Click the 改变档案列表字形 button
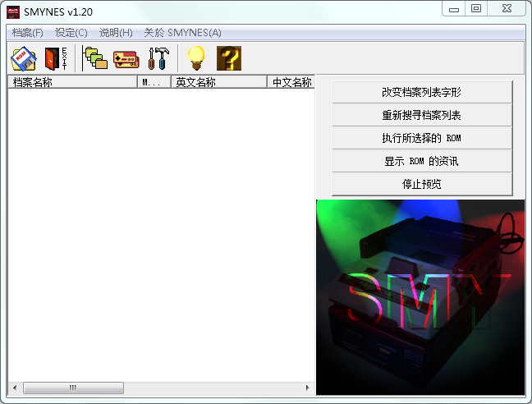 [422, 92]
